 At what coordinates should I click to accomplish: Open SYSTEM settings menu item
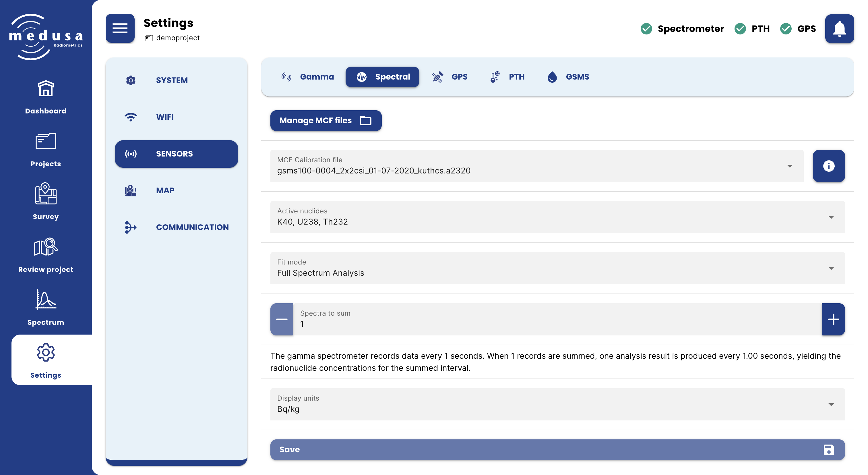pos(176,80)
